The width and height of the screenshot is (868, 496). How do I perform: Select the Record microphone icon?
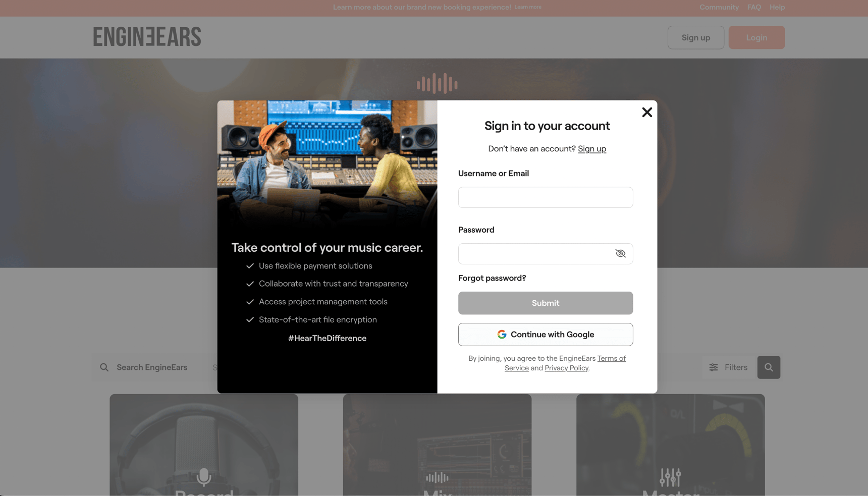coord(204,476)
